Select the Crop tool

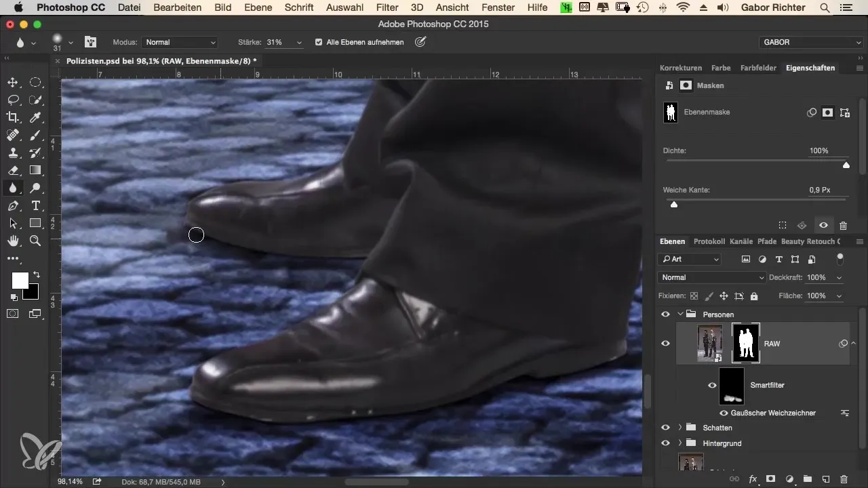click(13, 118)
